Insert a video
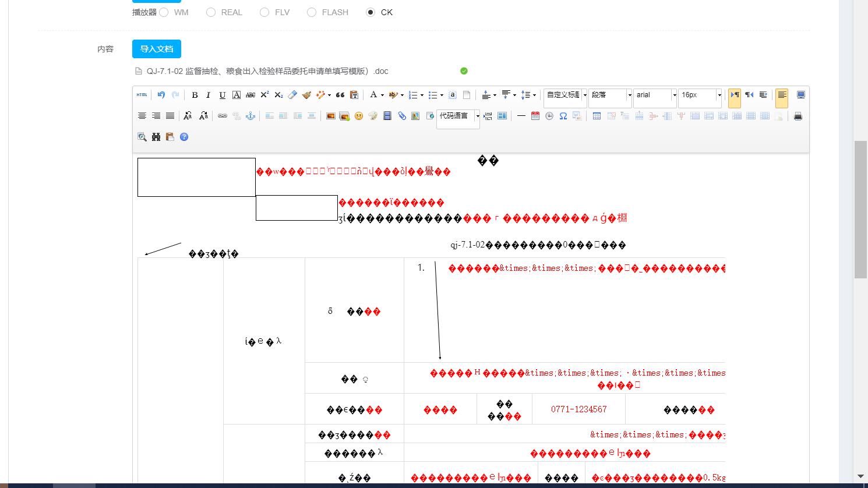Image resolution: width=868 pixels, height=488 pixels. tap(387, 116)
